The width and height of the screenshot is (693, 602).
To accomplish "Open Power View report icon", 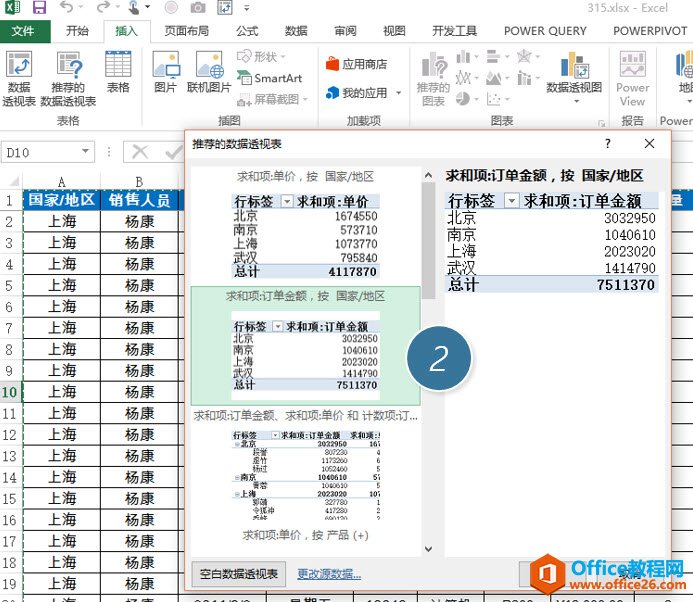I will click(632, 79).
